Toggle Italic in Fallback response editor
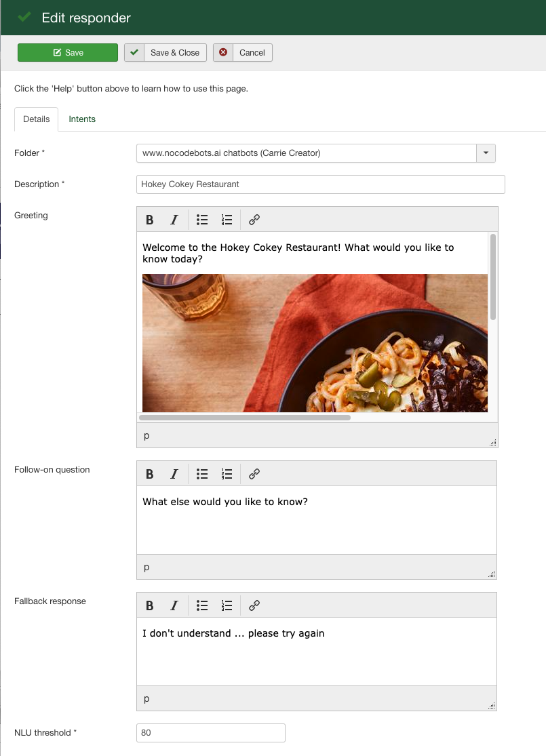The width and height of the screenshot is (546, 756). 174,605
